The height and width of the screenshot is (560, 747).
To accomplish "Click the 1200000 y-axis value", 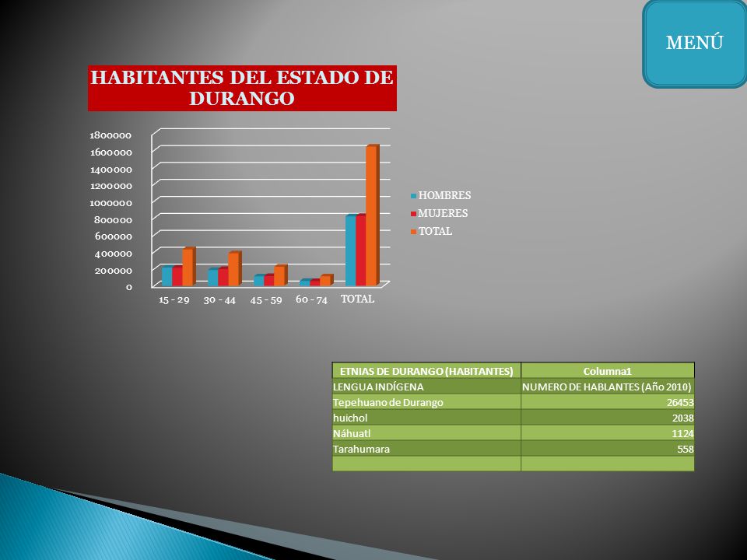I will pos(111,186).
